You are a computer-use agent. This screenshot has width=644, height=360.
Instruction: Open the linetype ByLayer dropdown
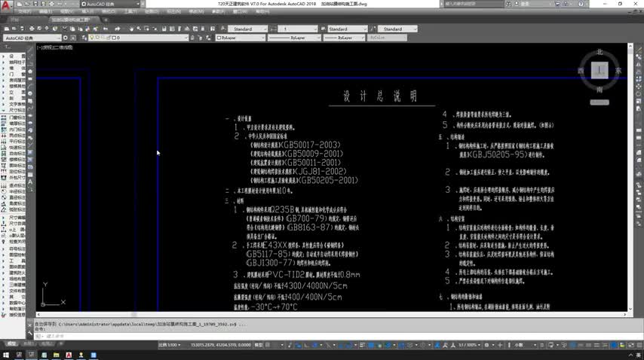294,38
